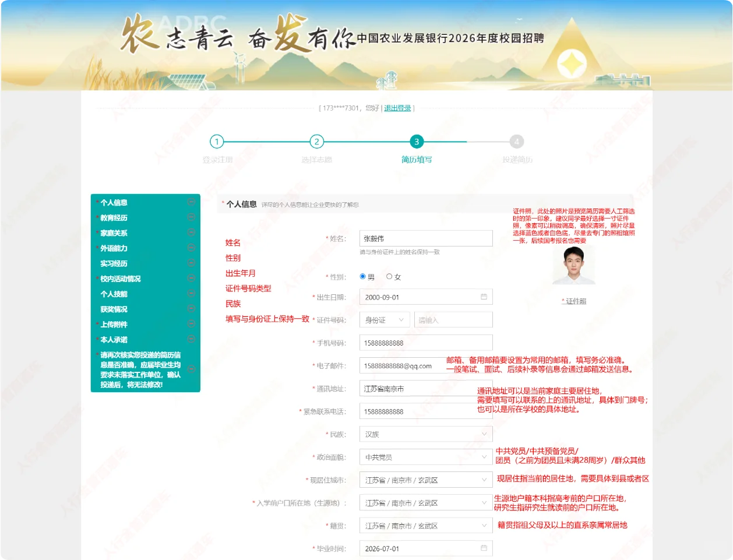Click 个人信息 section heading in form
733x560 pixels.
(x=241, y=204)
